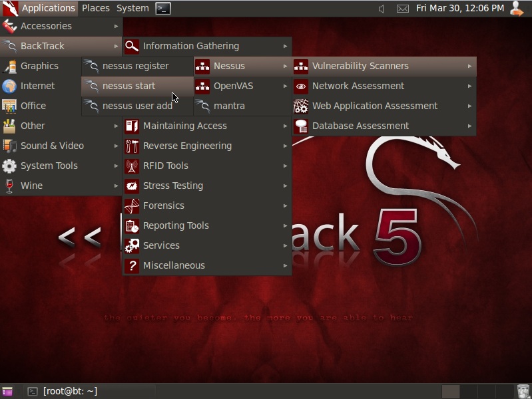Click the Reverse Engineering tools icon
Screen dimensions: 532x399
[132, 146]
